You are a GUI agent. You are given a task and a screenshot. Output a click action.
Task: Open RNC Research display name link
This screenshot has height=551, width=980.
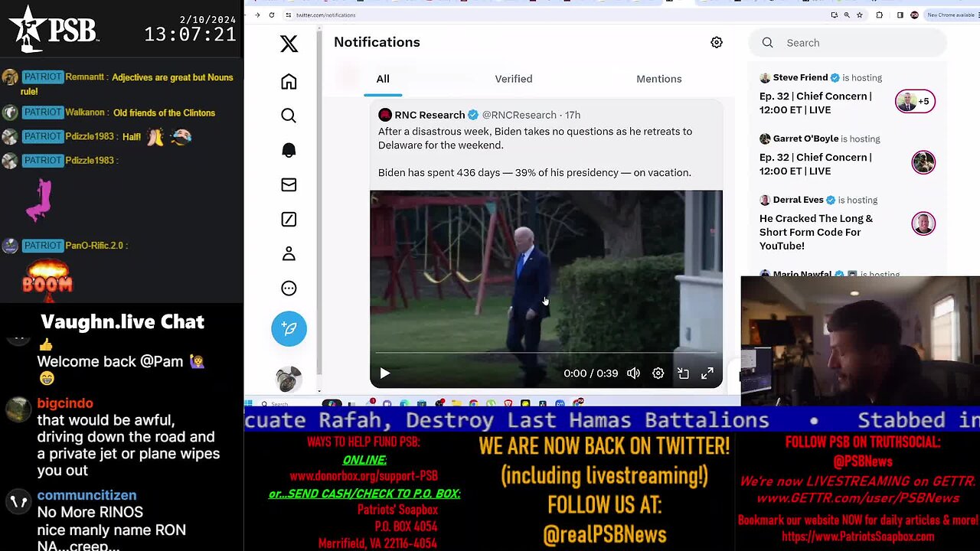click(x=430, y=115)
